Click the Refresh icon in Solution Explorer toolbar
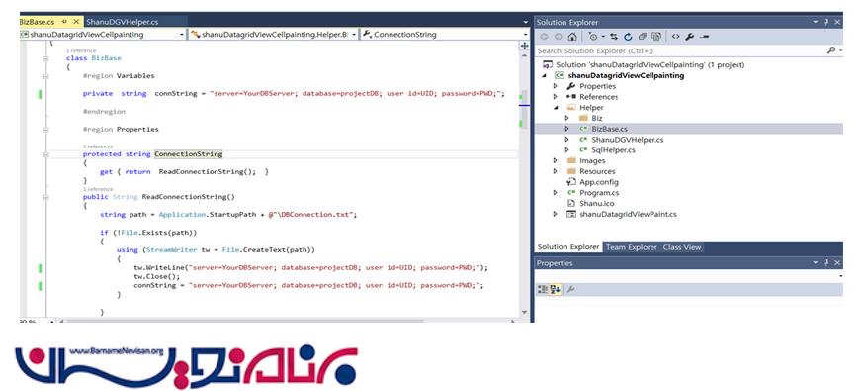This screenshot has height=391, width=868. click(x=628, y=37)
